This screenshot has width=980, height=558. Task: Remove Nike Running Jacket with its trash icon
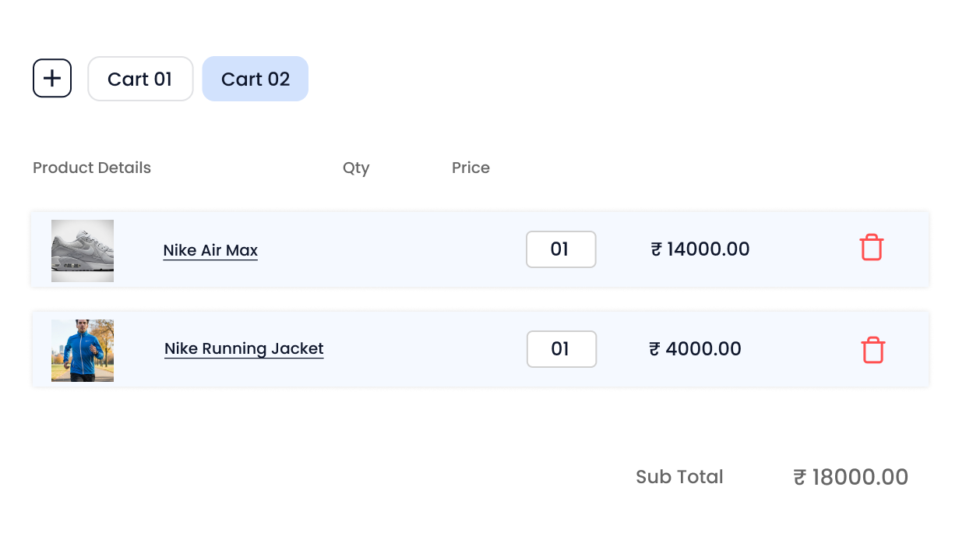(x=872, y=350)
